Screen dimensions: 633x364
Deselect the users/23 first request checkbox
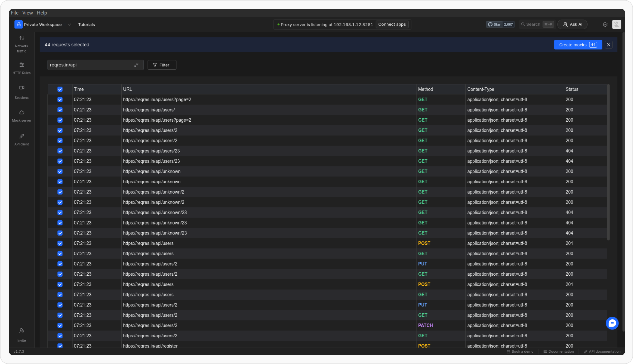click(60, 151)
